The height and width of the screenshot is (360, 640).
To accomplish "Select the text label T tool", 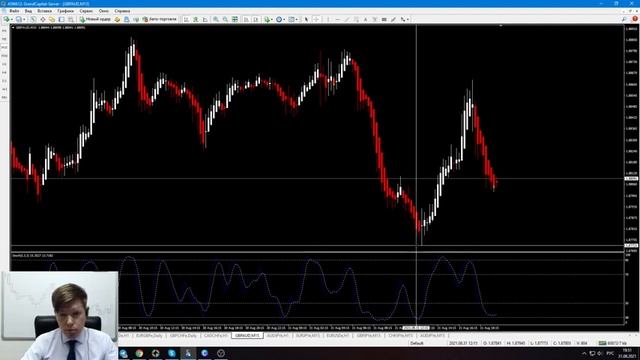I will (x=376, y=19).
